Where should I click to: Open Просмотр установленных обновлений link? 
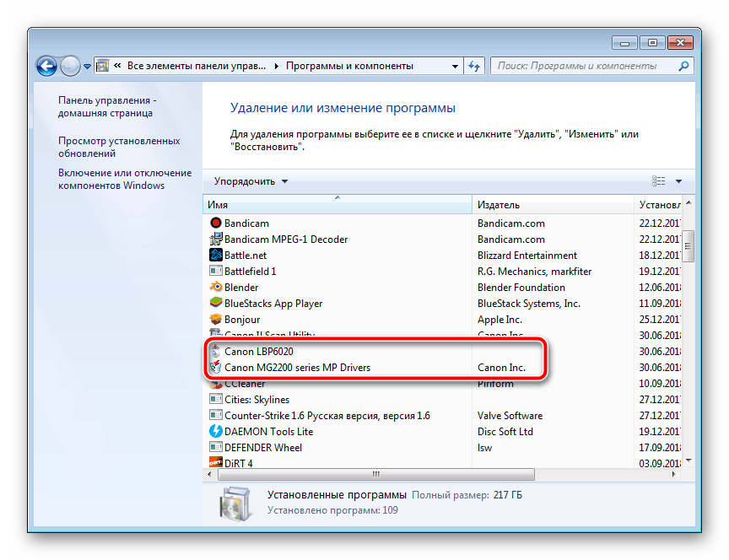tap(119, 147)
